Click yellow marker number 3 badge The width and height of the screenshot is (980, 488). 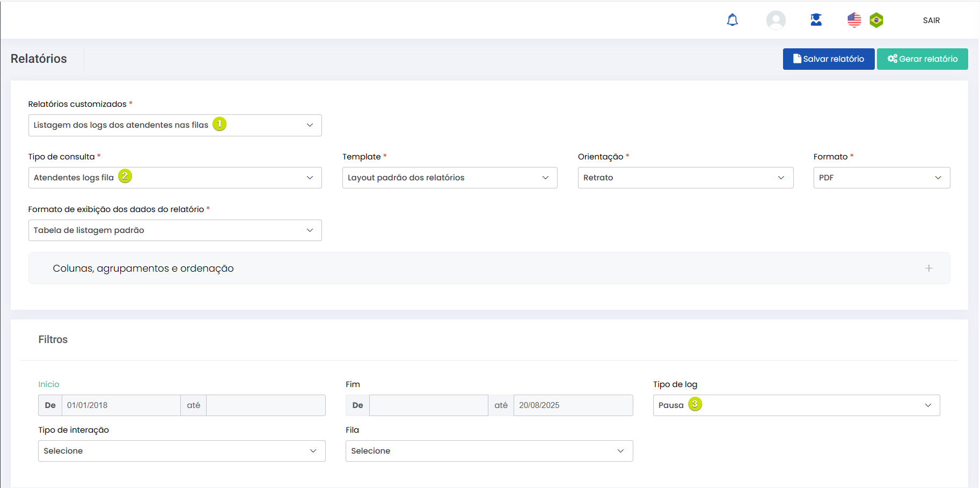point(695,404)
